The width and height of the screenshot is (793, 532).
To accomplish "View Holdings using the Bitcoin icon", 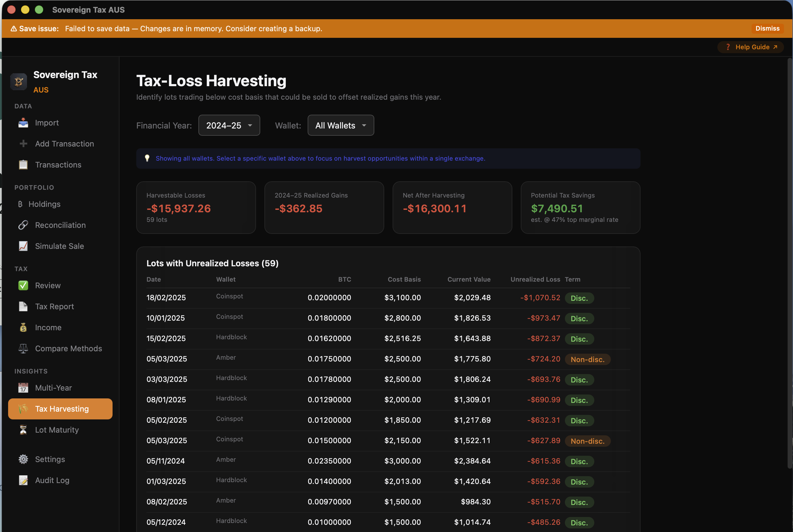I will 21,204.
